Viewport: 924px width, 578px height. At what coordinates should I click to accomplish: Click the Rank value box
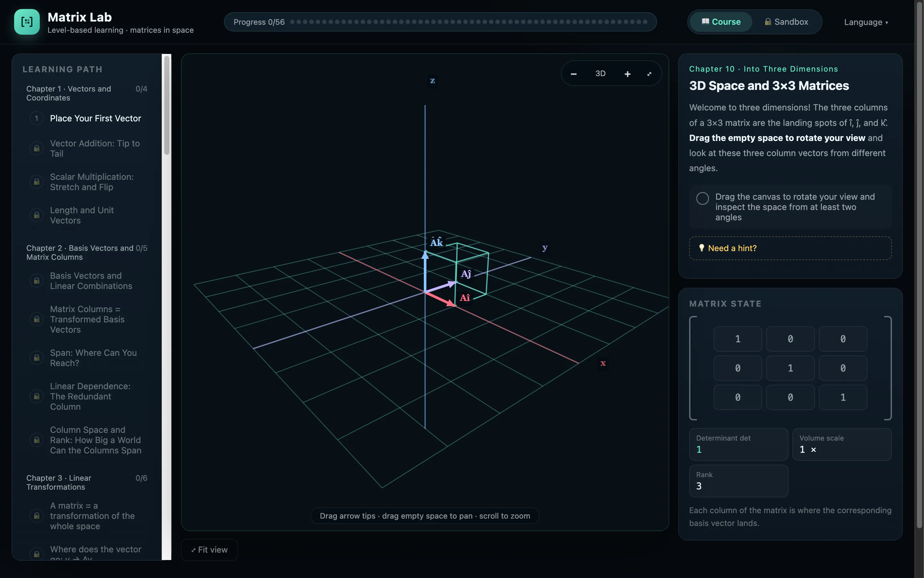[x=739, y=481]
